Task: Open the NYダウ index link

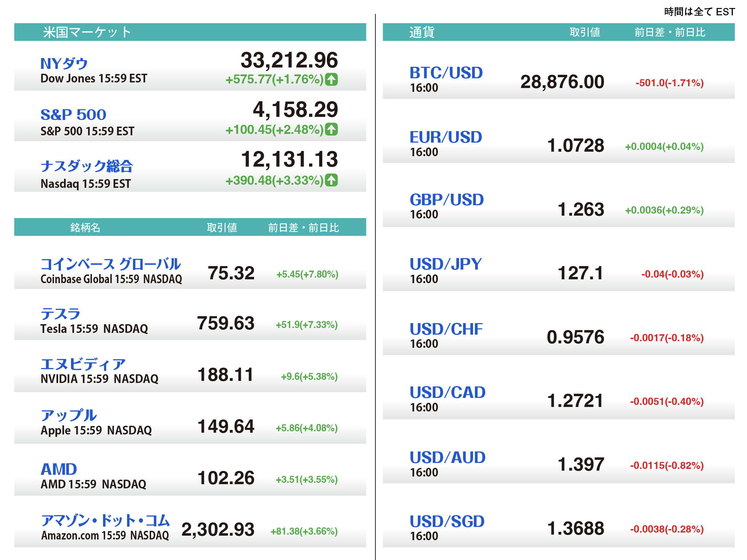Action: point(64,64)
